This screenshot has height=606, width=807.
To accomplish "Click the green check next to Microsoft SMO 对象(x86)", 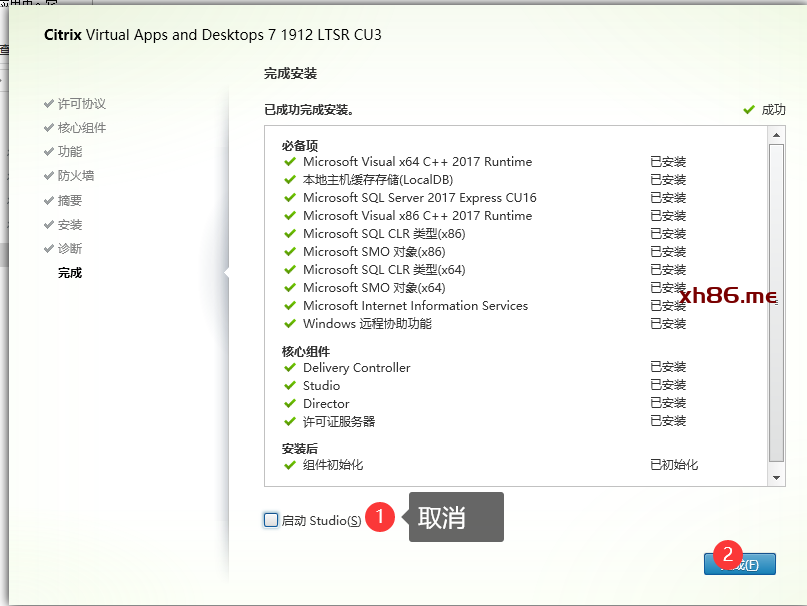I will pyautogui.click(x=290, y=252).
